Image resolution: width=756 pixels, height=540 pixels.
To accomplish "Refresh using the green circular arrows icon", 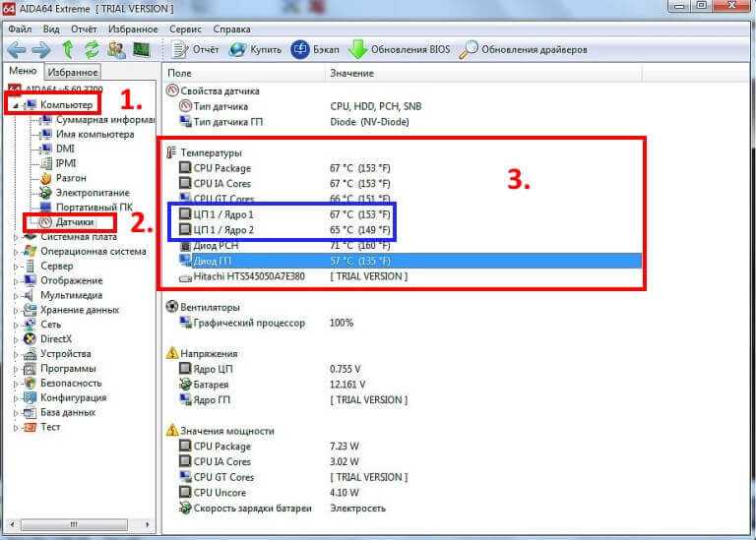I will 92,49.
